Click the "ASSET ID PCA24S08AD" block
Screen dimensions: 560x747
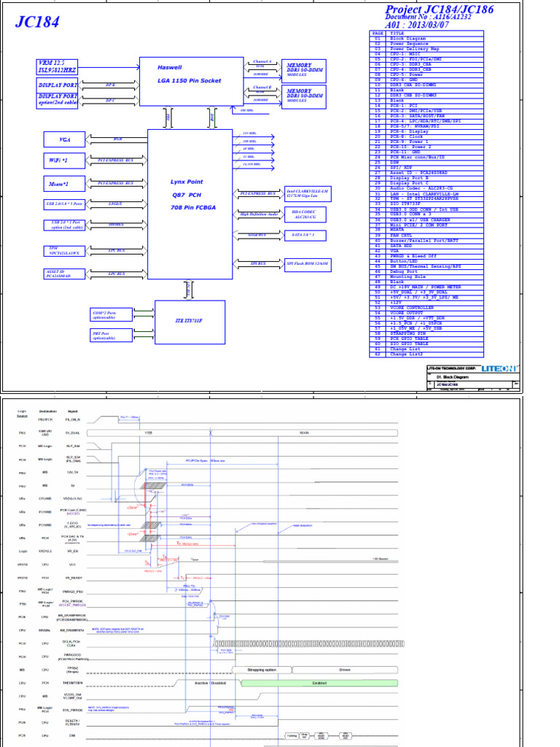64,274
